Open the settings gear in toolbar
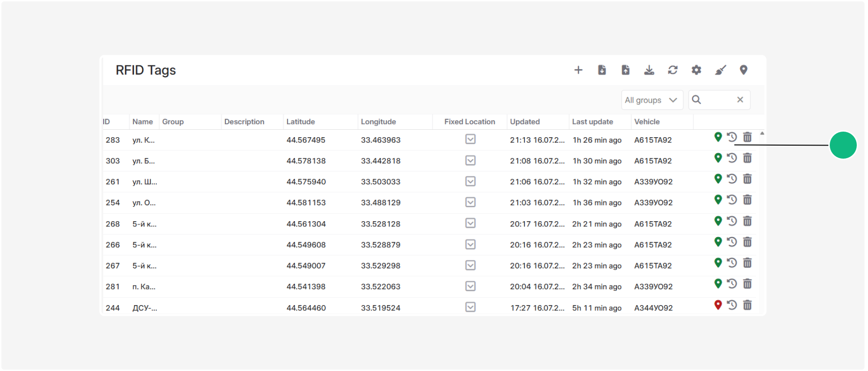 click(696, 70)
